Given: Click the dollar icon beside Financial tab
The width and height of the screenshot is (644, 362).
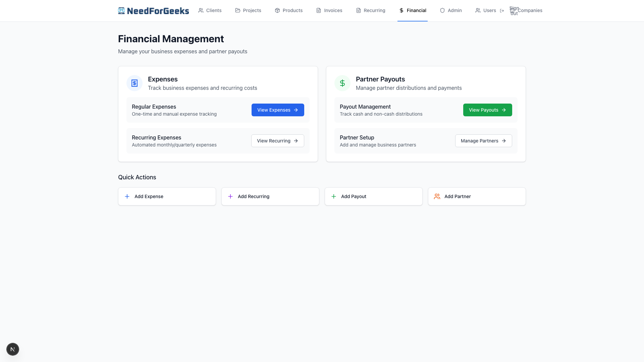Looking at the screenshot, I should [401, 10].
